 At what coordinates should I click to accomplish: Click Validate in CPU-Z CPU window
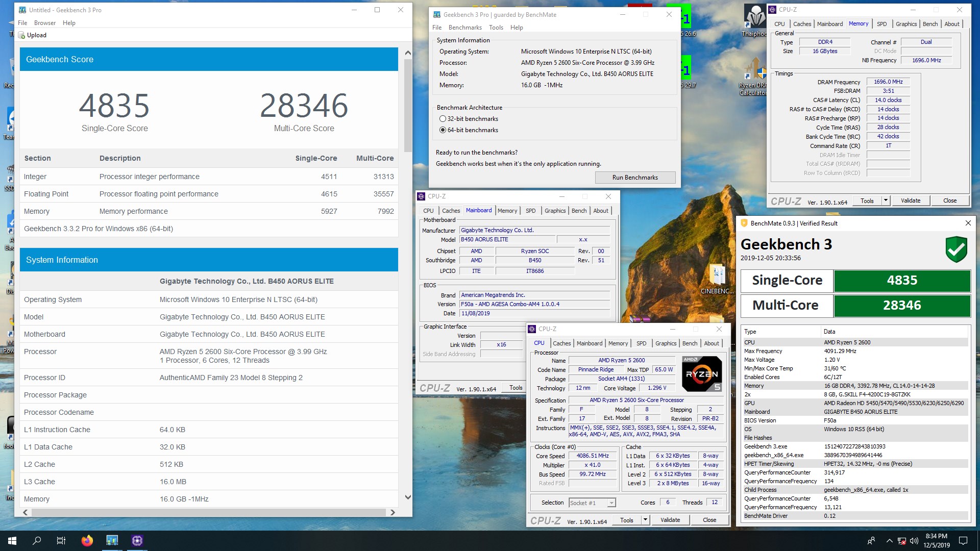(670, 520)
